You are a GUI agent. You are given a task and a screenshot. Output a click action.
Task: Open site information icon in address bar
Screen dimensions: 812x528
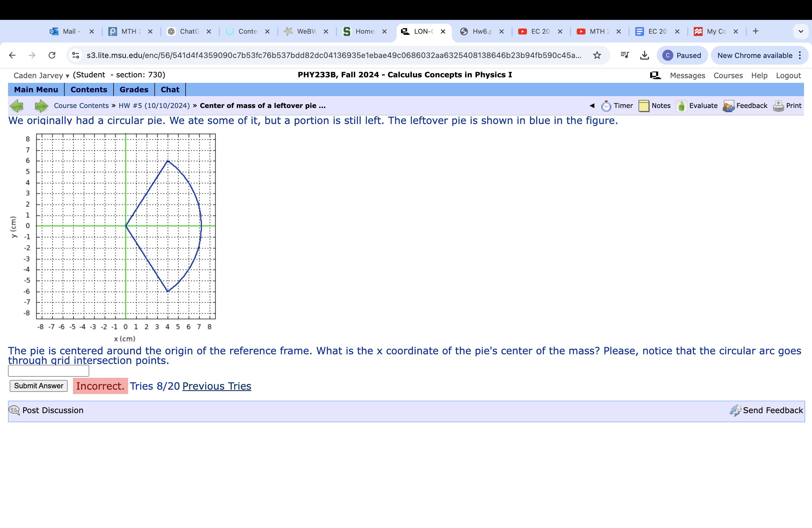pyautogui.click(x=76, y=55)
